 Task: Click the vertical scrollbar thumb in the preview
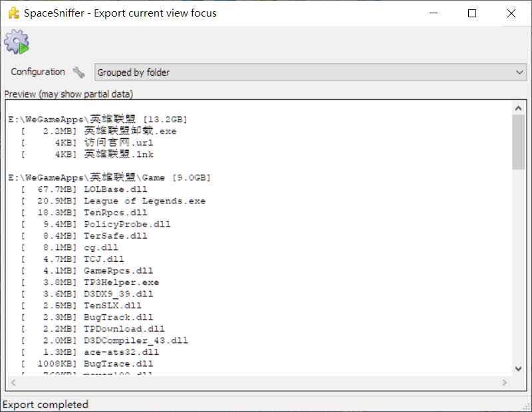pos(518,142)
